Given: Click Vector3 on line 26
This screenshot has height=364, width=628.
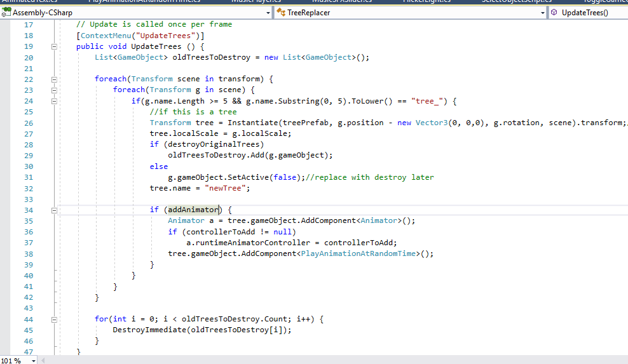Looking at the screenshot, I should pyautogui.click(x=432, y=123).
